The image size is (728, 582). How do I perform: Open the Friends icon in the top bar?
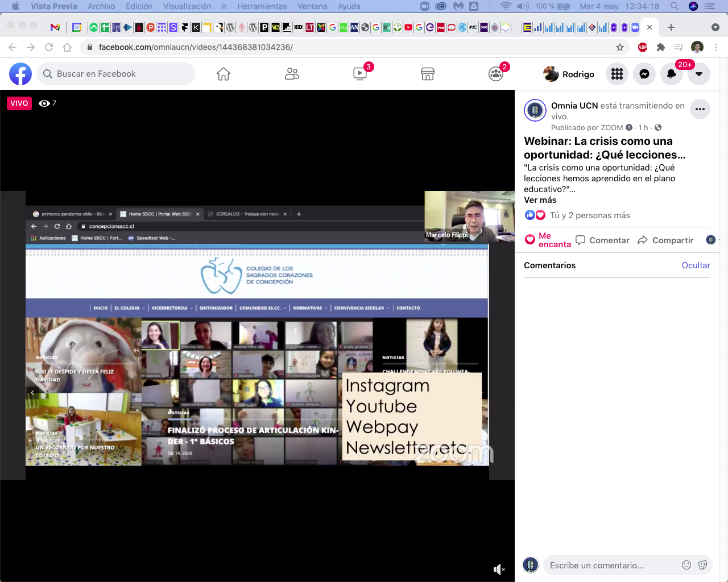[x=292, y=74]
